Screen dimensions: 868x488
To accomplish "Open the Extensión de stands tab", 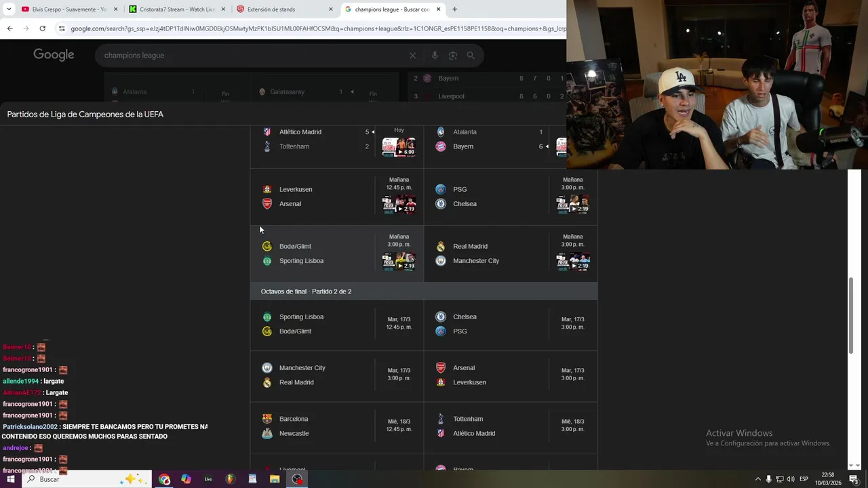I will pyautogui.click(x=285, y=9).
